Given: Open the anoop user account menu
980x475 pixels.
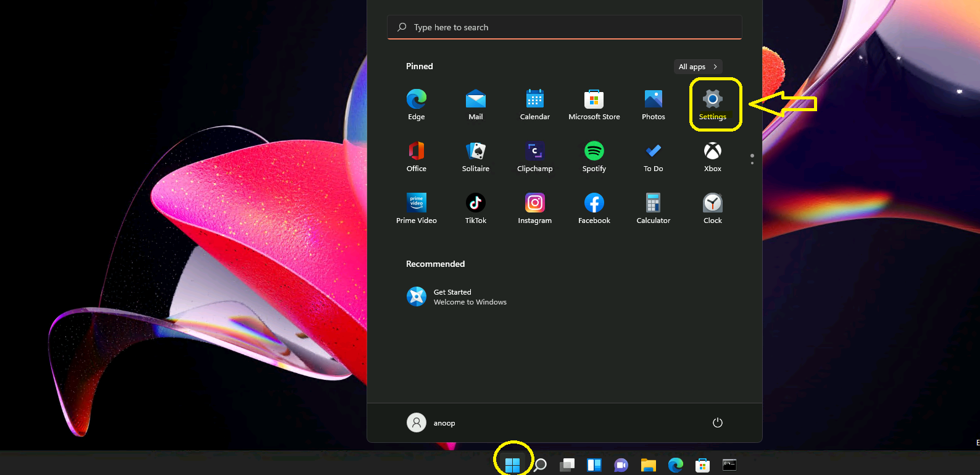Looking at the screenshot, I should point(431,423).
